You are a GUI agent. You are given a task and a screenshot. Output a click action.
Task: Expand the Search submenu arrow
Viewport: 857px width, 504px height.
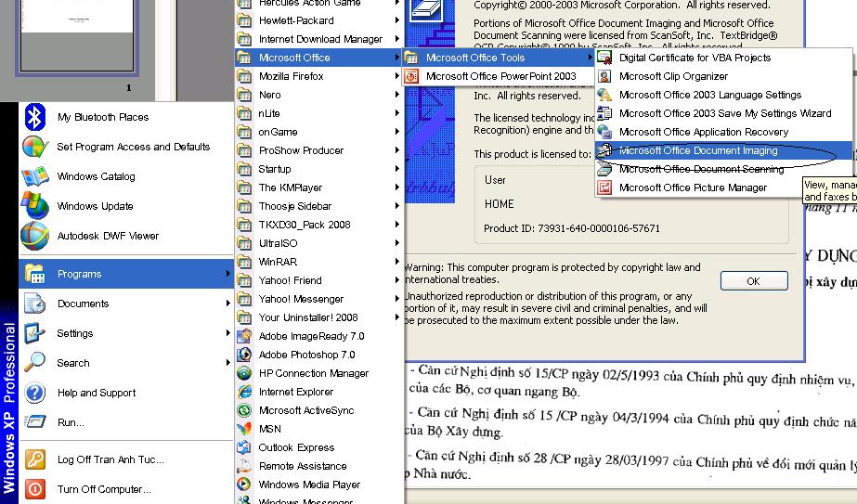click(x=227, y=362)
